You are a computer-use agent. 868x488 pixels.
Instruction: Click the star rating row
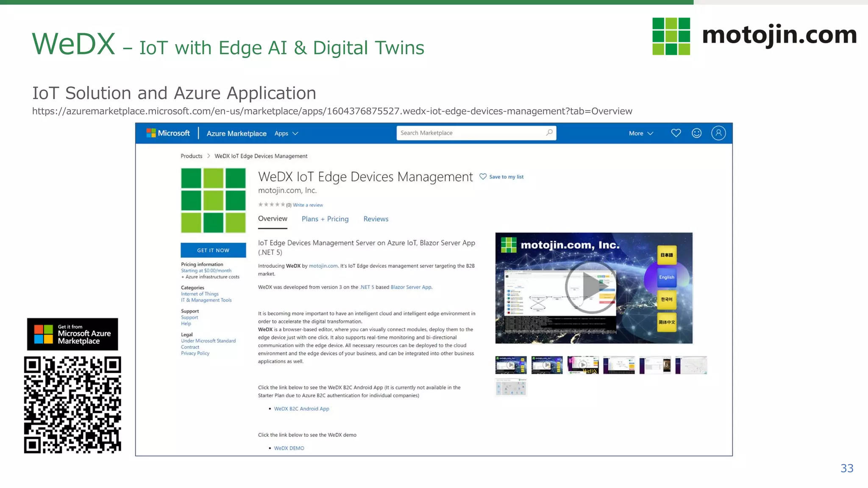[271, 205]
